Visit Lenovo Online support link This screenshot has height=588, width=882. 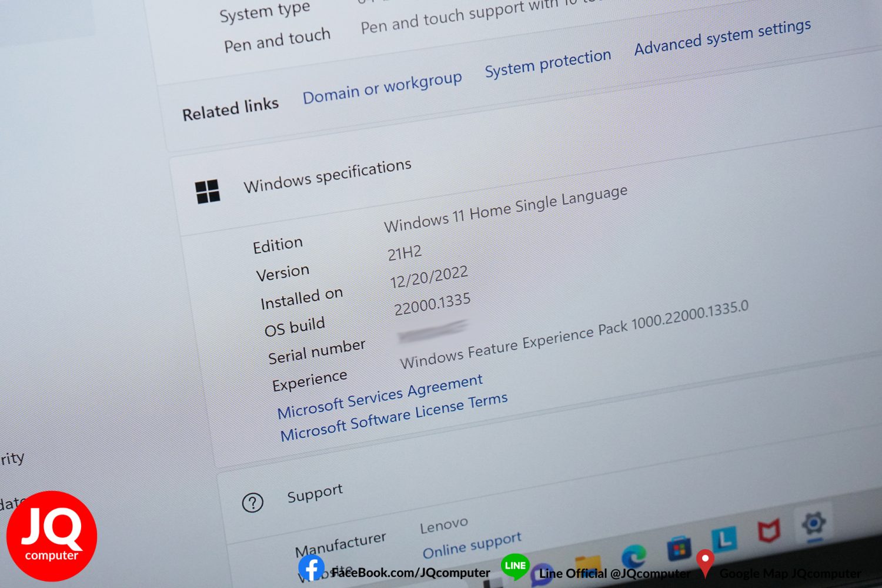click(x=472, y=545)
